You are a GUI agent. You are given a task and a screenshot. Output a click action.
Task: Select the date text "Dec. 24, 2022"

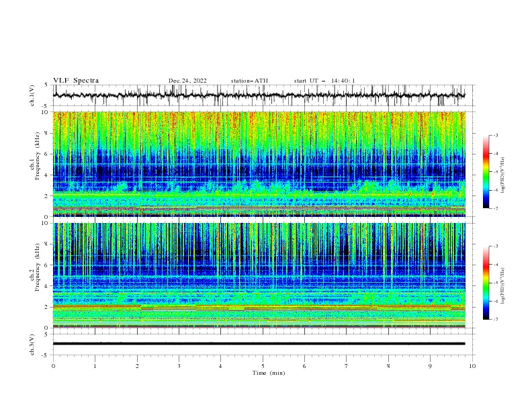[187, 81]
